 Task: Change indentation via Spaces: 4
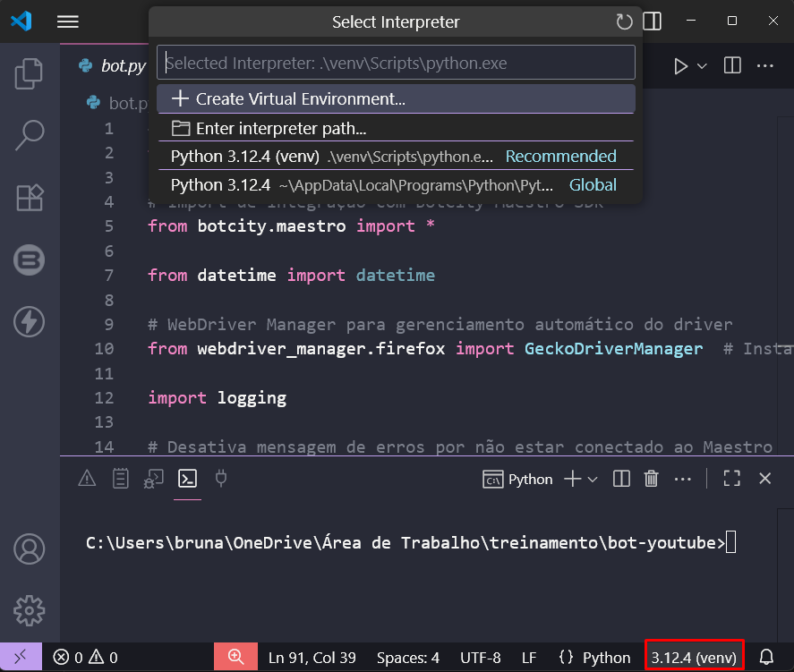tap(408, 657)
